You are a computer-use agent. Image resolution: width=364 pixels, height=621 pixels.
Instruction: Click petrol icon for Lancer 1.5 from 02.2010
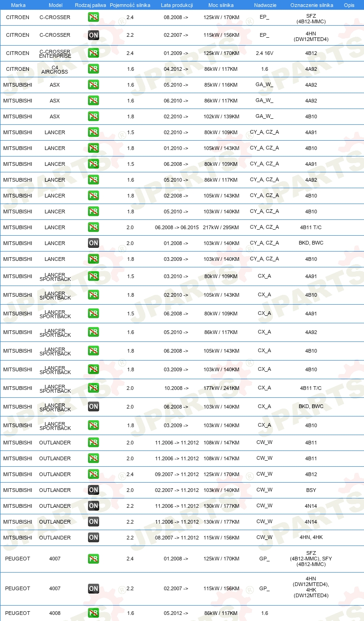[94, 132]
